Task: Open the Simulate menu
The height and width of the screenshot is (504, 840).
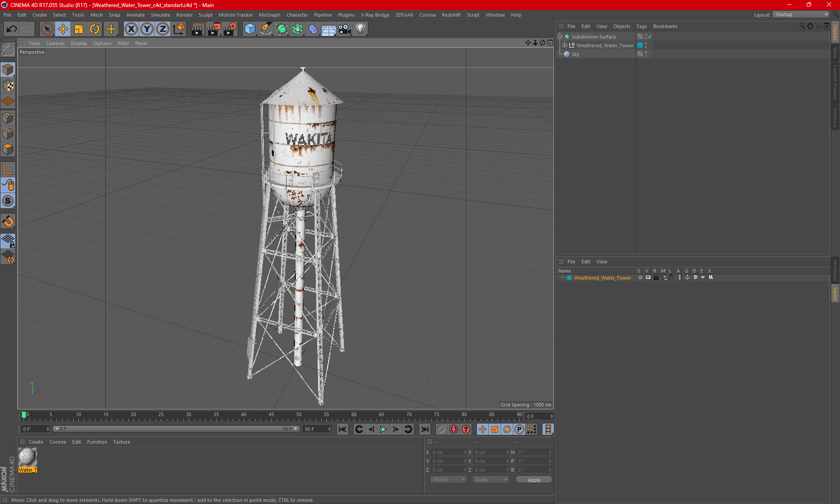Action: point(161,15)
